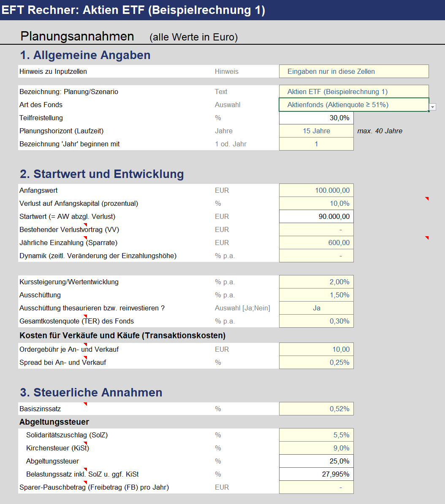Click comment marker on Gesamtkostenquote (TER) label
Viewport: 445px width, 504px height.
(85, 316)
